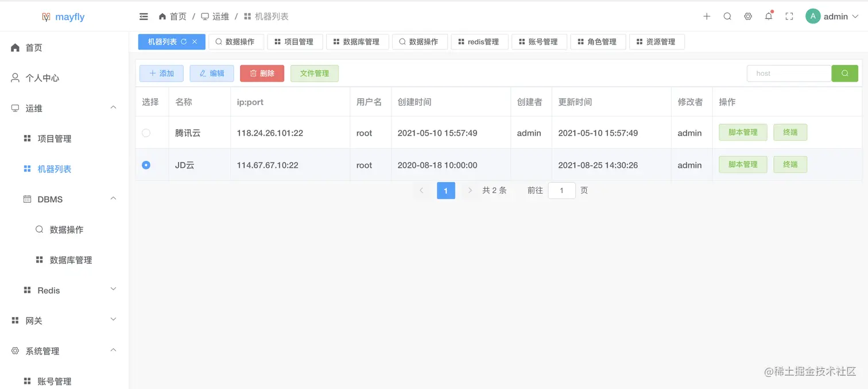Click the 首页 home icon in sidebar
This screenshot has height=389, width=868.
point(15,48)
